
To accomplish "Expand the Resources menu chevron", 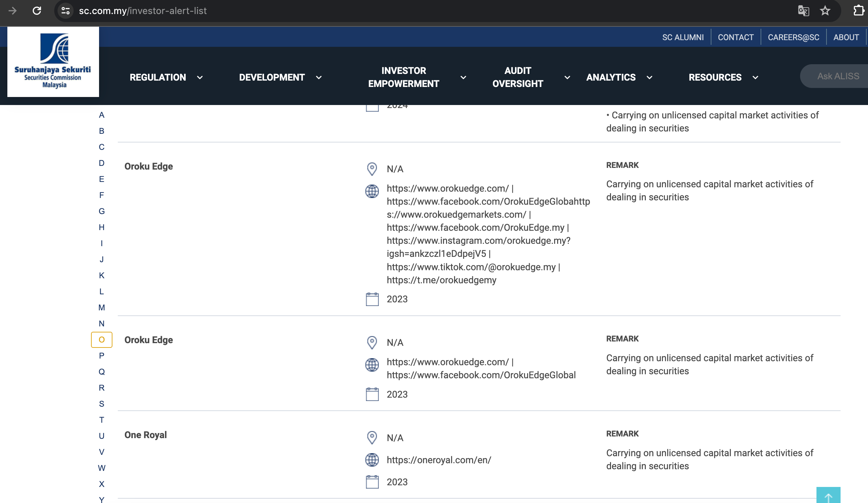I will (x=755, y=78).
